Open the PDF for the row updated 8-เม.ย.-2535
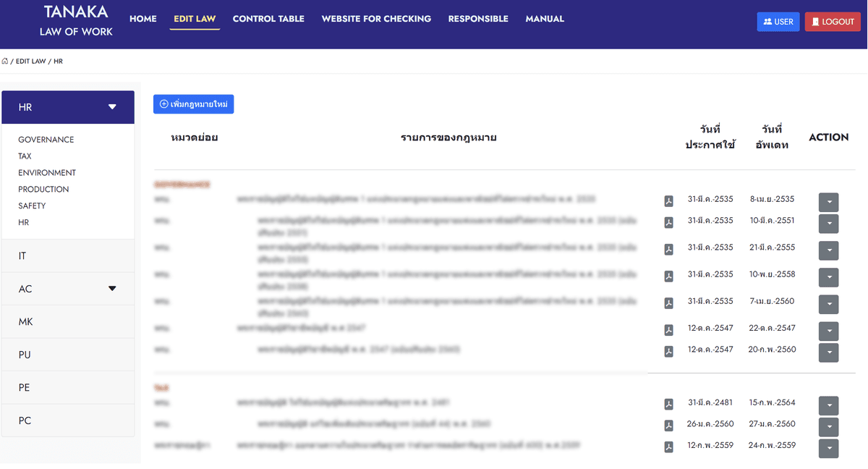 pos(669,201)
